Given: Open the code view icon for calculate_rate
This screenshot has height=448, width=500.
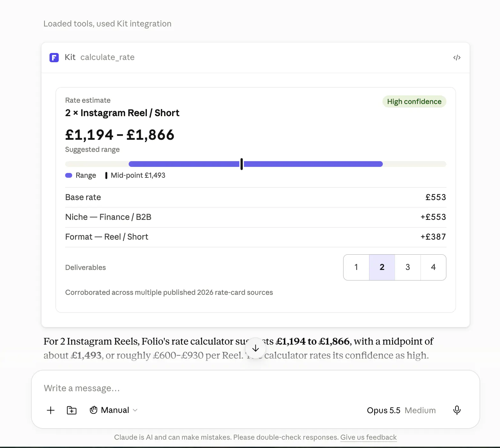Looking at the screenshot, I should coord(457,57).
